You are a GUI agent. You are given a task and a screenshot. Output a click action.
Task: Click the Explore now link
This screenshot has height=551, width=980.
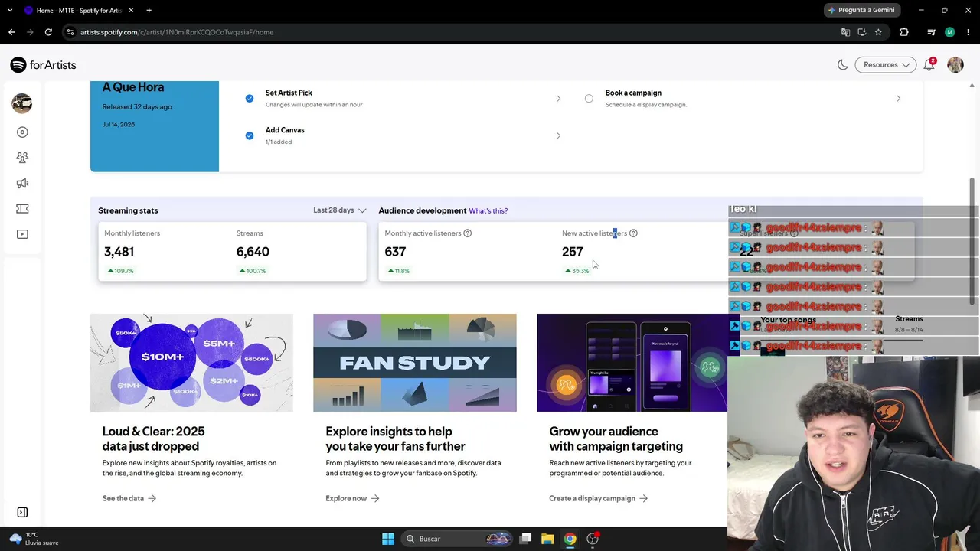click(352, 498)
